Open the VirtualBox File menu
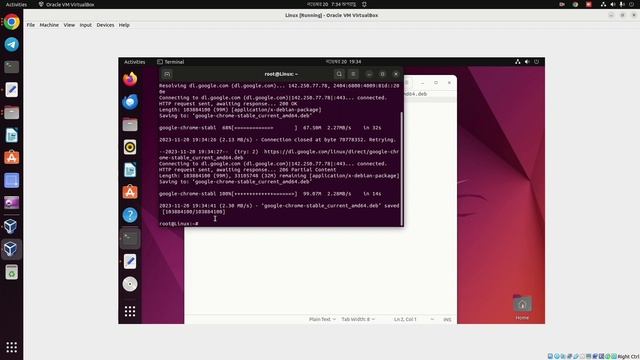This screenshot has height=360, width=640. tap(31, 25)
